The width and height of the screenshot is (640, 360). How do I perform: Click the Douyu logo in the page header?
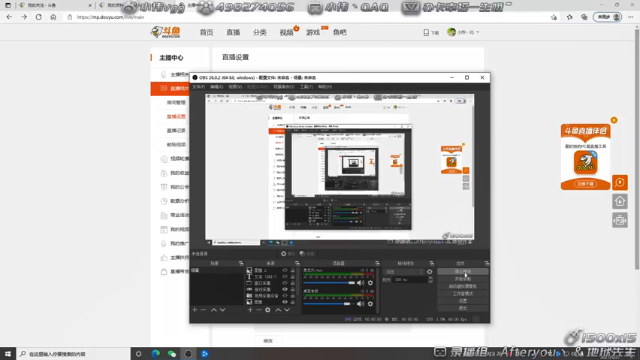[165, 32]
